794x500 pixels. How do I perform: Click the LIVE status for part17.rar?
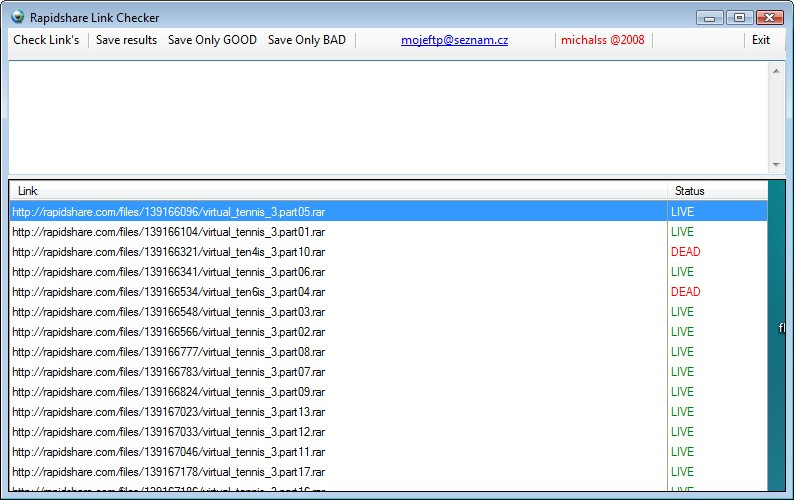click(x=682, y=472)
